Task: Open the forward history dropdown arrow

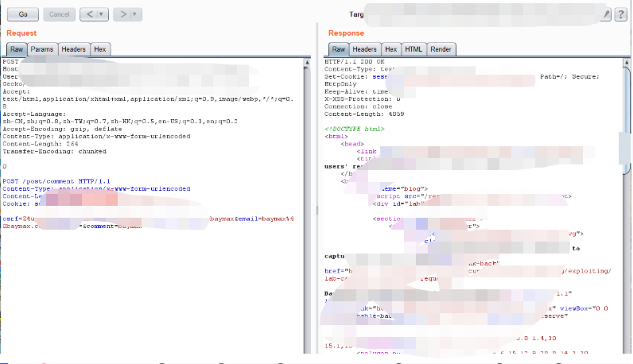Action: (134, 14)
